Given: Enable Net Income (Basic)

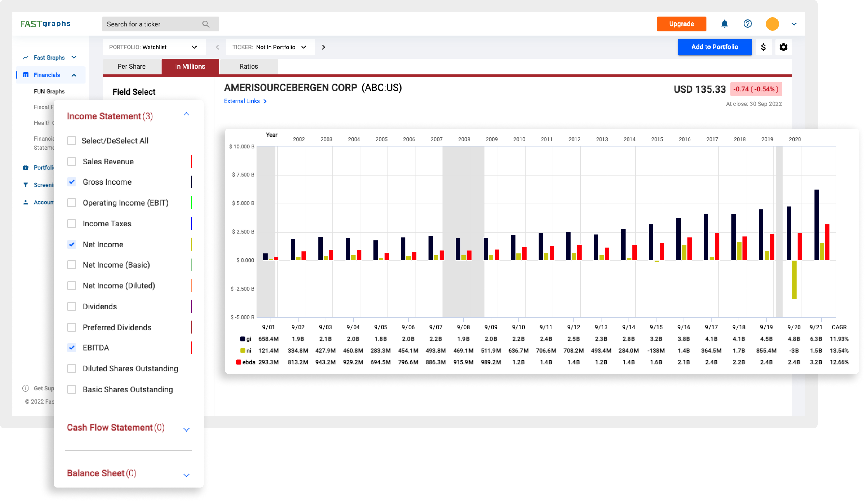Looking at the screenshot, I should point(72,265).
